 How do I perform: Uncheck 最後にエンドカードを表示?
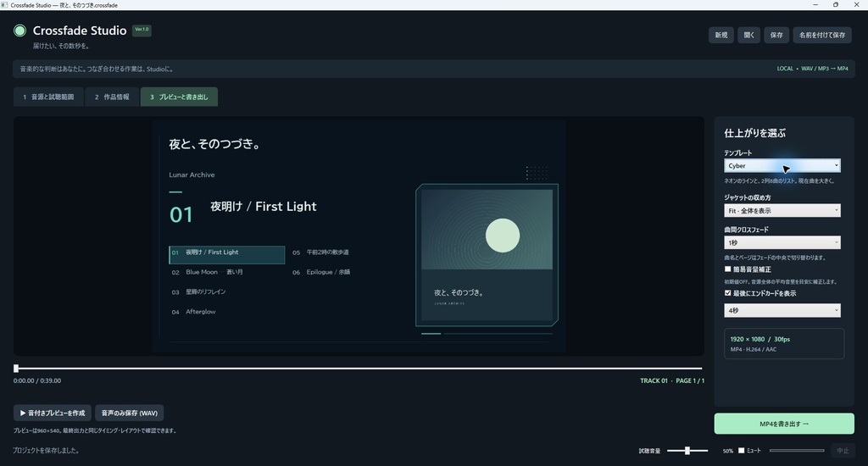[728, 293]
